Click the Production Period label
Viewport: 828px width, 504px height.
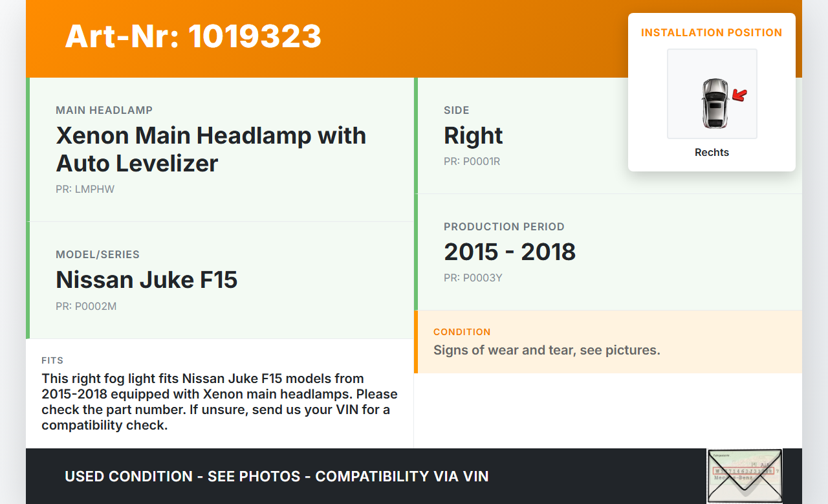pyautogui.click(x=504, y=227)
